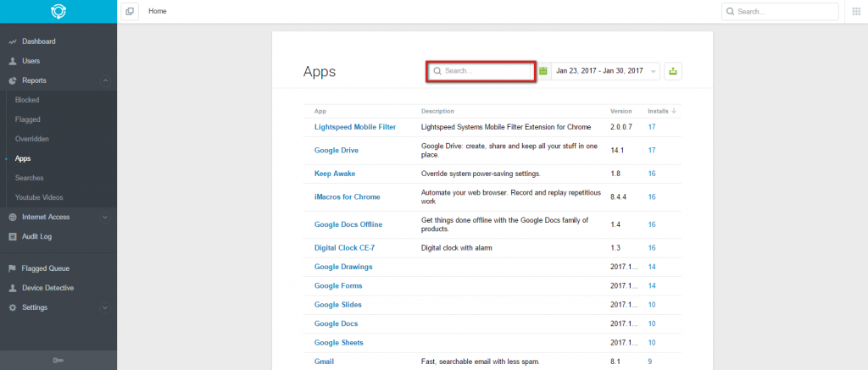Image resolution: width=868 pixels, height=370 pixels.
Task: Sort by the App column header
Action: tap(320, 111)
